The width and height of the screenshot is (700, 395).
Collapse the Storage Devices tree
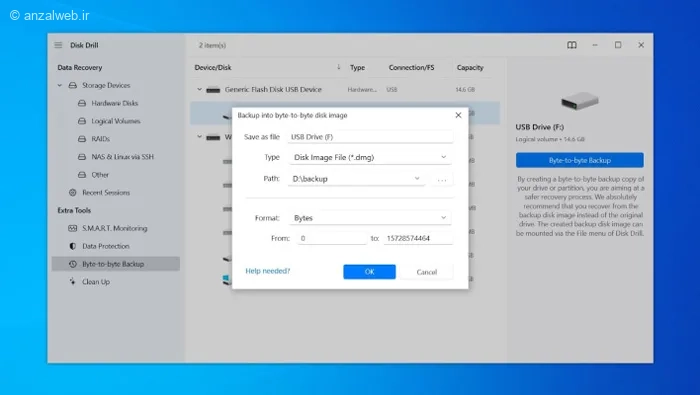pos(59,85)
